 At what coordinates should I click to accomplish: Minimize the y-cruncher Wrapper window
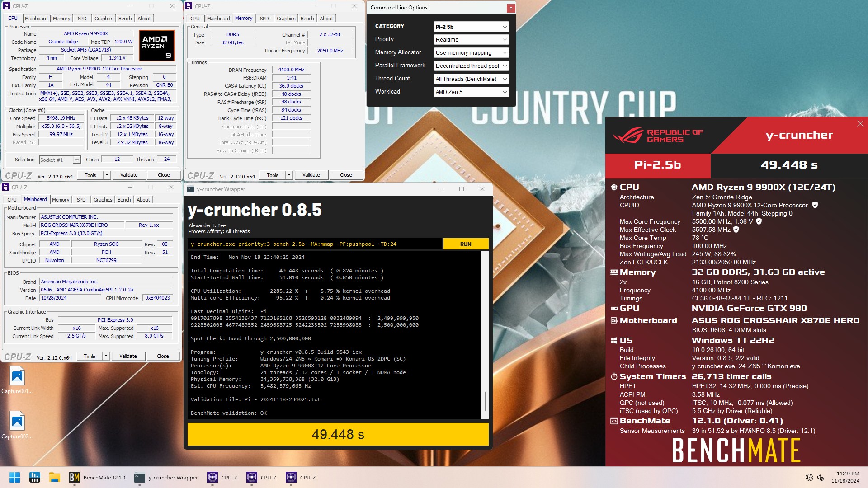click(x=441, y=189)
